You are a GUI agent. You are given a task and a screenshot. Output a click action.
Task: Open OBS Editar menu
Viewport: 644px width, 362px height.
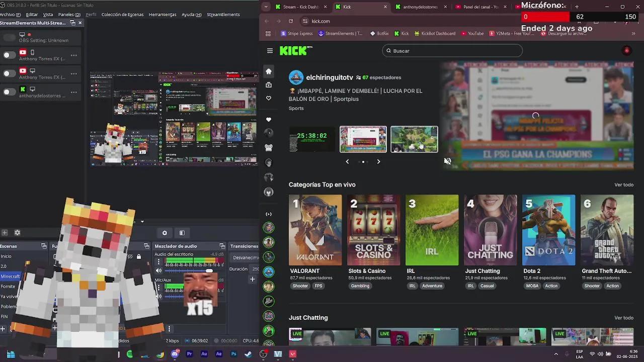pos(32,15)
